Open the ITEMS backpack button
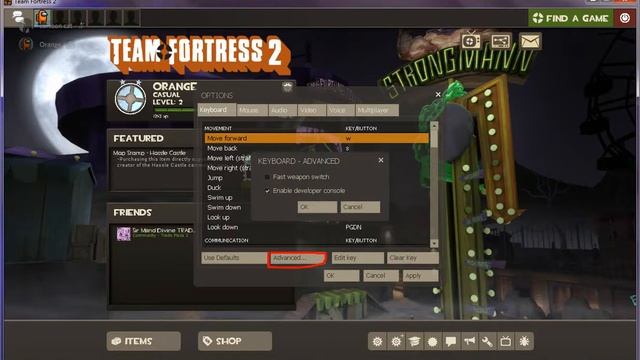The height and width of the screenshot is (360, 640). click(144, 341)
